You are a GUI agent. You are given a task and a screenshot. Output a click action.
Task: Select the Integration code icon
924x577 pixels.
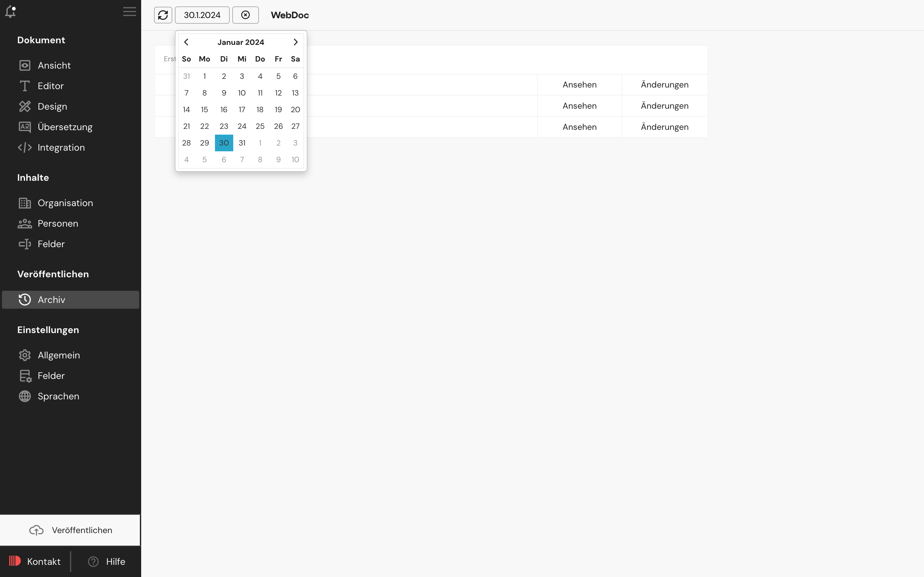tap(25, 147)
